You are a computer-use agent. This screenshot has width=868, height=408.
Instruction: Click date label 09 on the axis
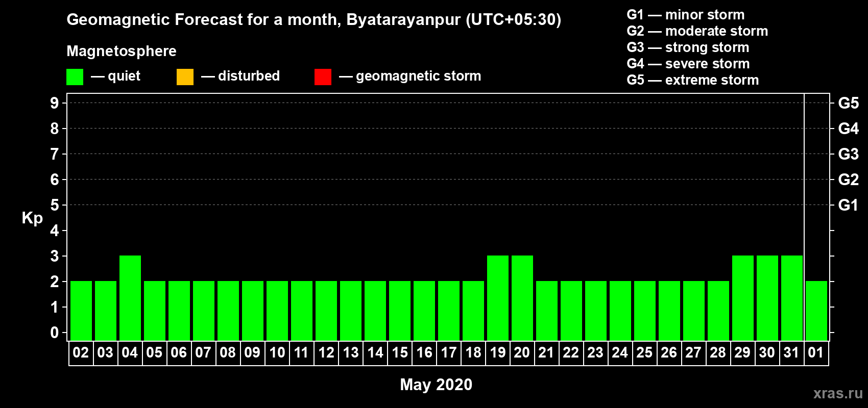(252, 353)
